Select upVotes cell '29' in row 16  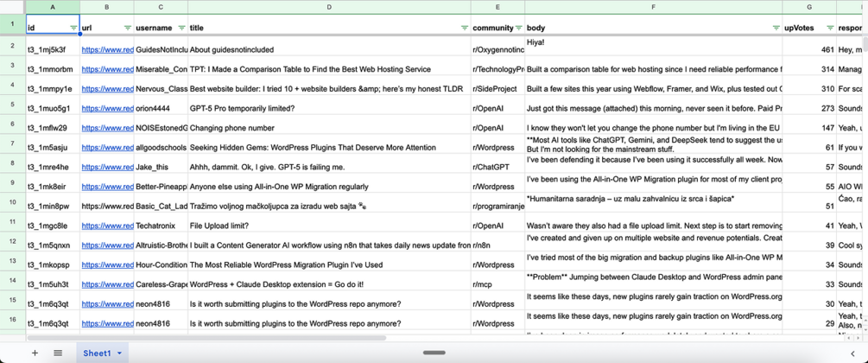[x=809, y=320]
